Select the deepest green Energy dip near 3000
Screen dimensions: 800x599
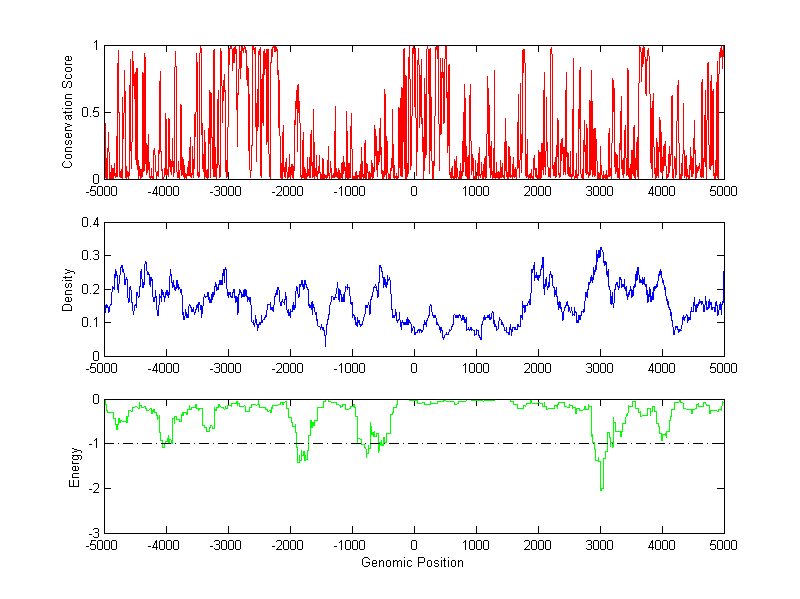click(601, 487)
